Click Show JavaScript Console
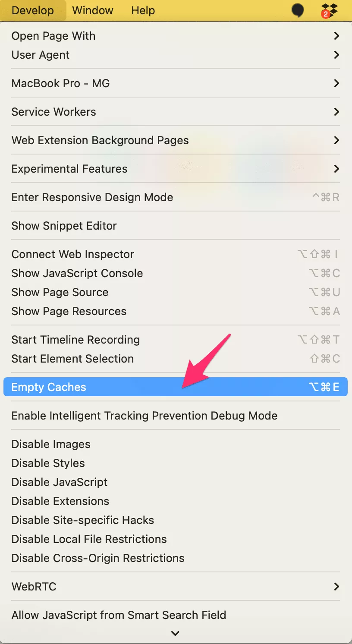 77,273
